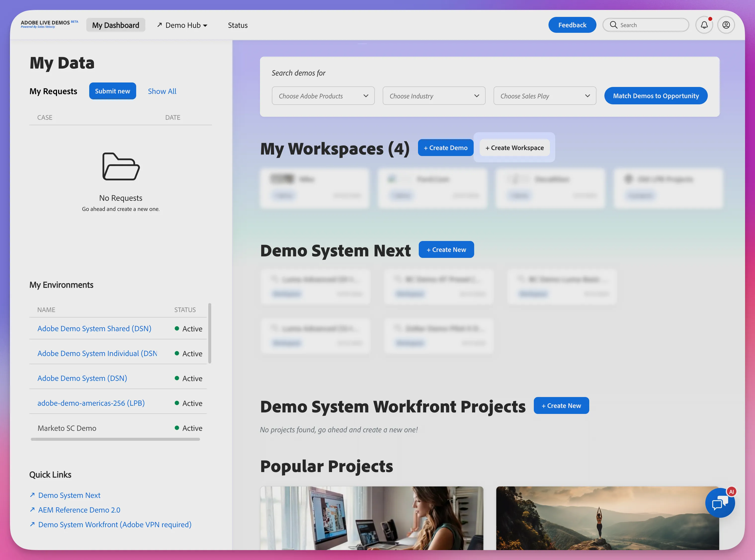Open the yoga mountain project thumbnail
755x560 pixels.
pos(608,518)
